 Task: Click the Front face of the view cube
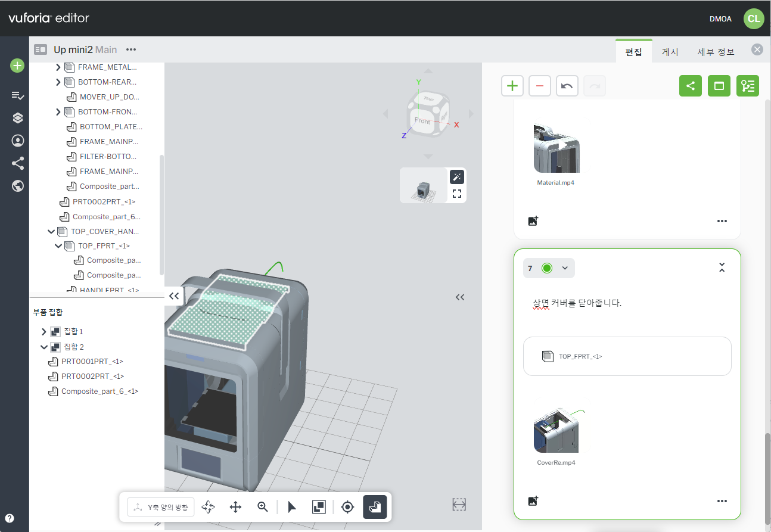click(x=422, y=122)
